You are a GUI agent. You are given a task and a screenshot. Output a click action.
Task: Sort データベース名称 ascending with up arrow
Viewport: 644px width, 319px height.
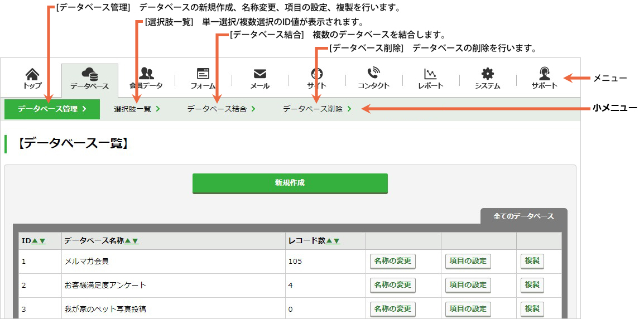tap(128, 241)
